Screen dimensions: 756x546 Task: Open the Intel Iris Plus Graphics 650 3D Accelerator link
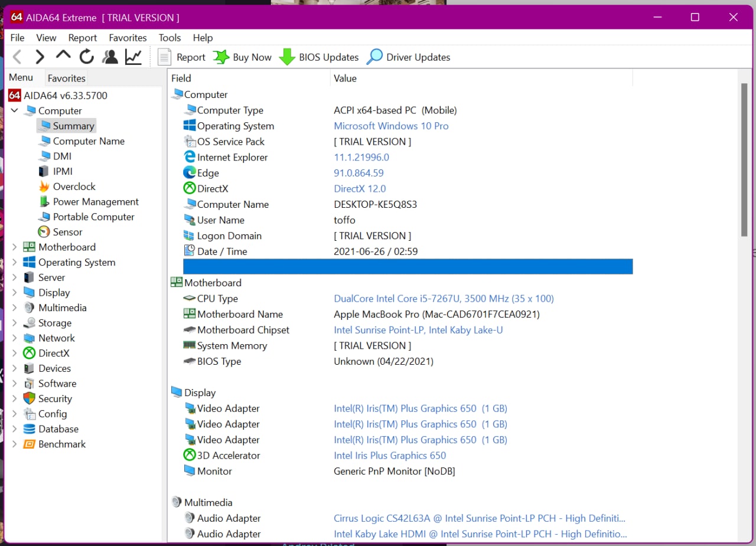(390, 456)
